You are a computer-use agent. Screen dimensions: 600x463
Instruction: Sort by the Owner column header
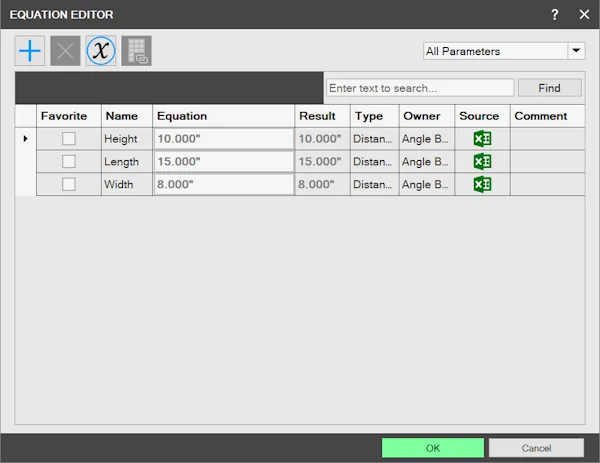(427, 116)
